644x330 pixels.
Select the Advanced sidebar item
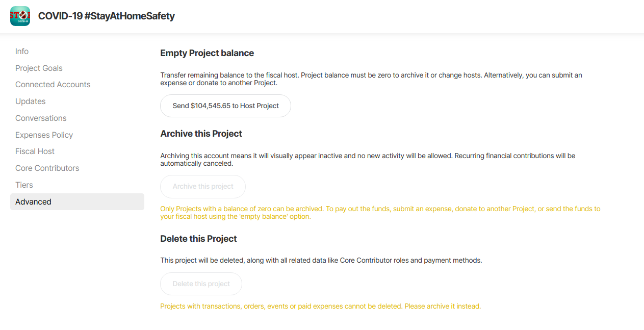[x=33, y=202]
